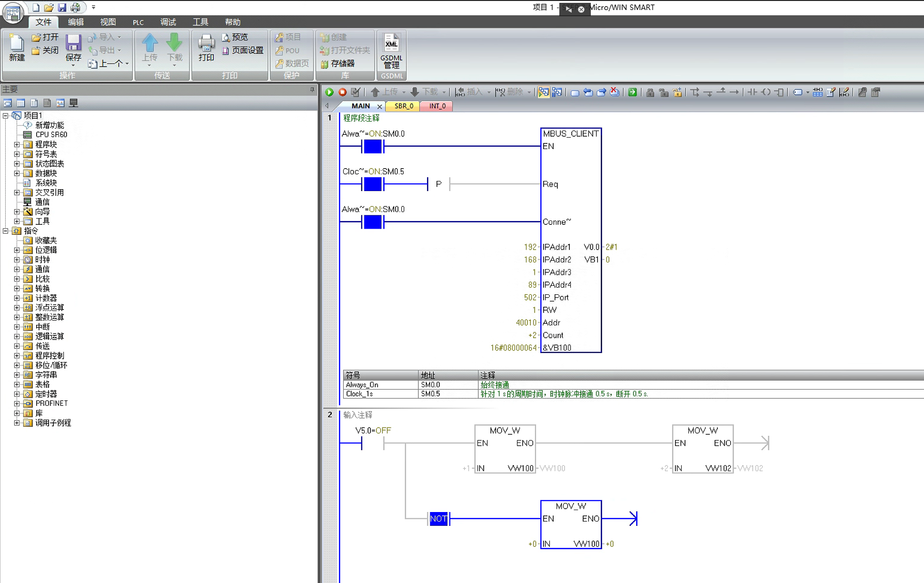Click the remove all bookmarks icon with red X

point(615,92)
